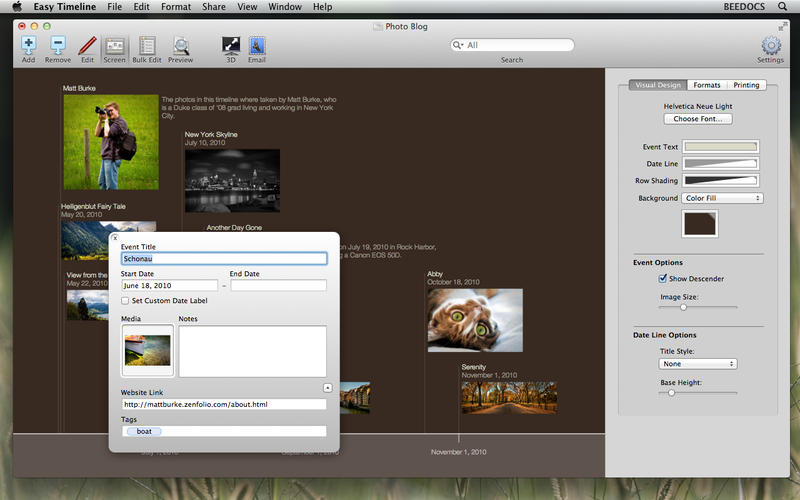Open the search scope magnifier dropdown
The image size is (800, 500).
pyautogui.click(x=459, y=45)
